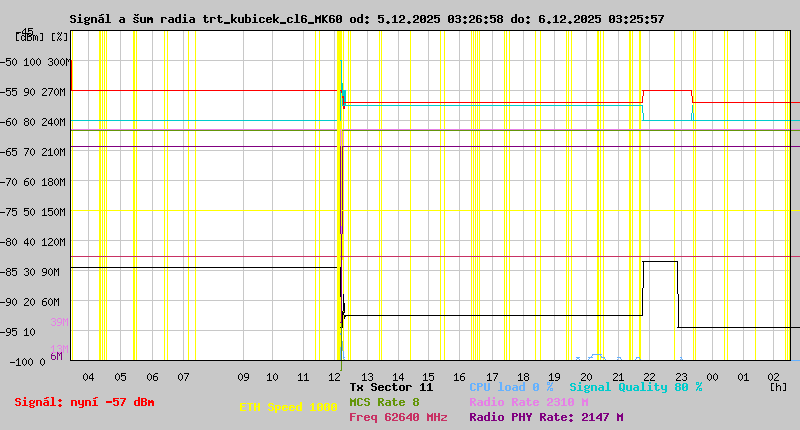This screenshot has height=430, width=800.
Task: Click the hour 00 tick label
Action: tap(712, 377)
